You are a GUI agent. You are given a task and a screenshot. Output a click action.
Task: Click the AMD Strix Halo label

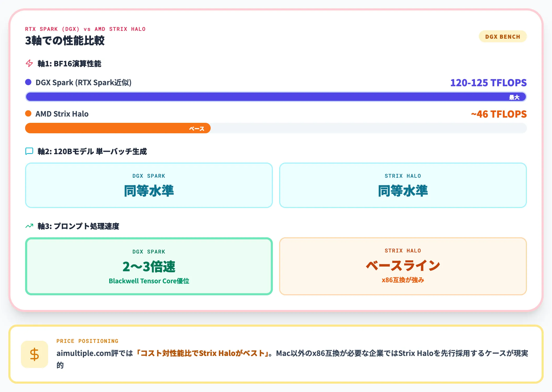[62, 114]
